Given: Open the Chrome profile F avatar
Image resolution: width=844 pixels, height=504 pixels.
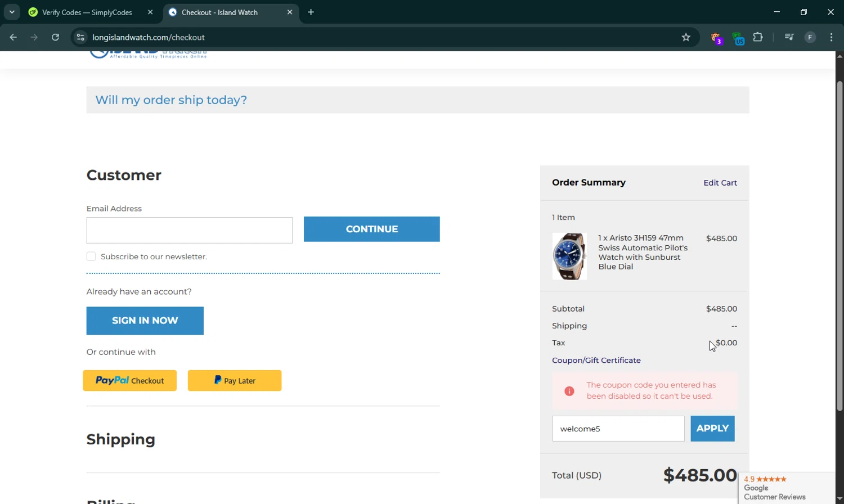Looking at the screenshot, I should pyautogui.click(x=810, y=37).
